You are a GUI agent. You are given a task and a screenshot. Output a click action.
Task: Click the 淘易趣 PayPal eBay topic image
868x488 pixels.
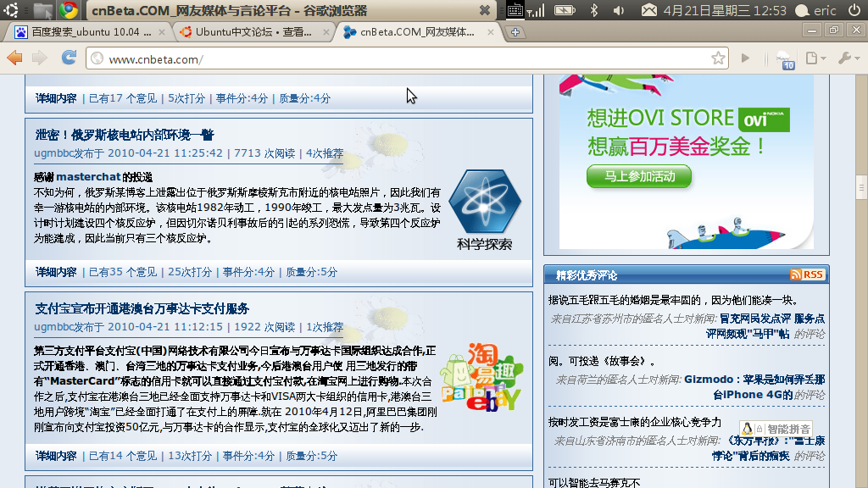pos(481,377)
